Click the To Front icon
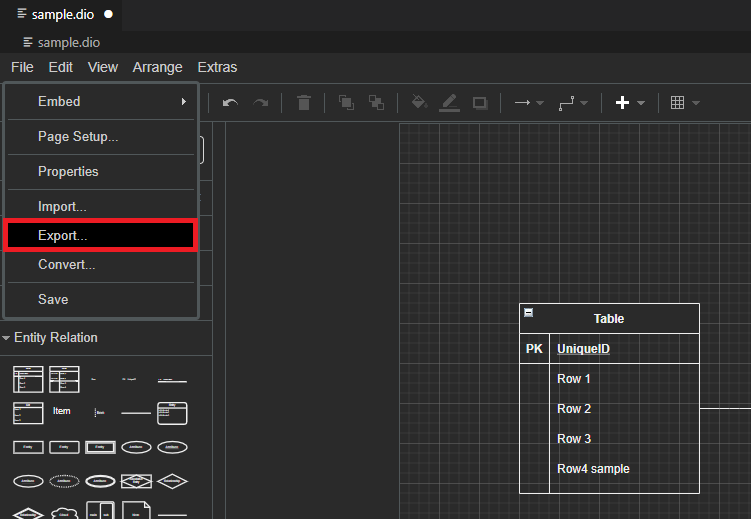751x519 pixels. coord(346,103)
